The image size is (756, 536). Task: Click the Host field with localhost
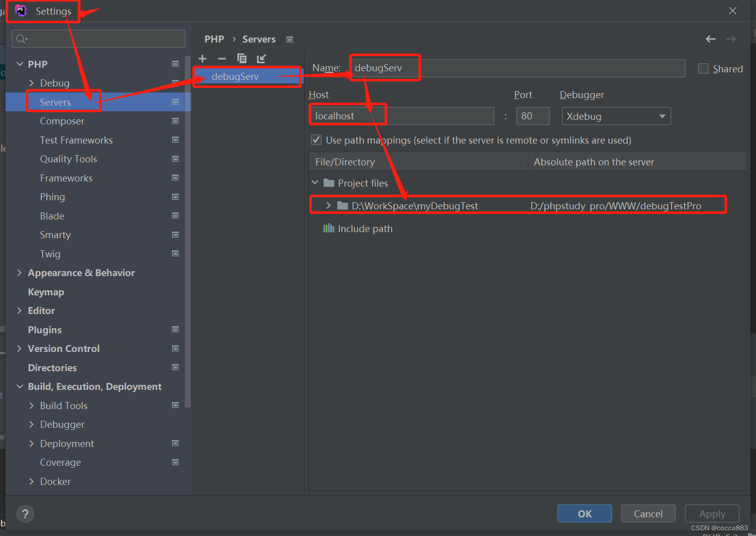click(x=402, y=116)
